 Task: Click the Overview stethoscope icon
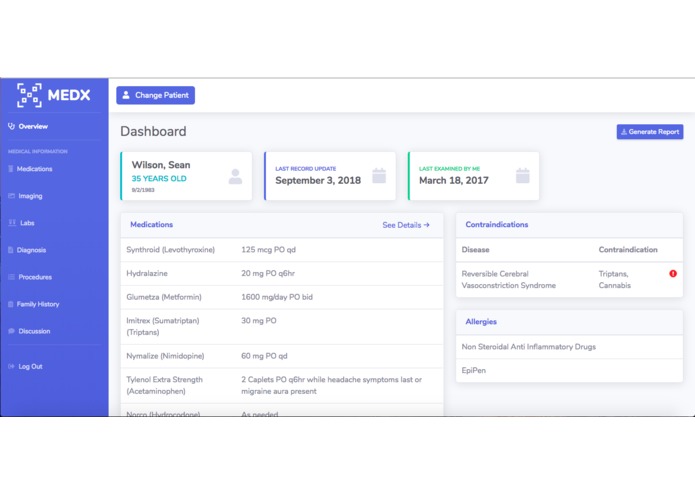(x=12, y=126)
